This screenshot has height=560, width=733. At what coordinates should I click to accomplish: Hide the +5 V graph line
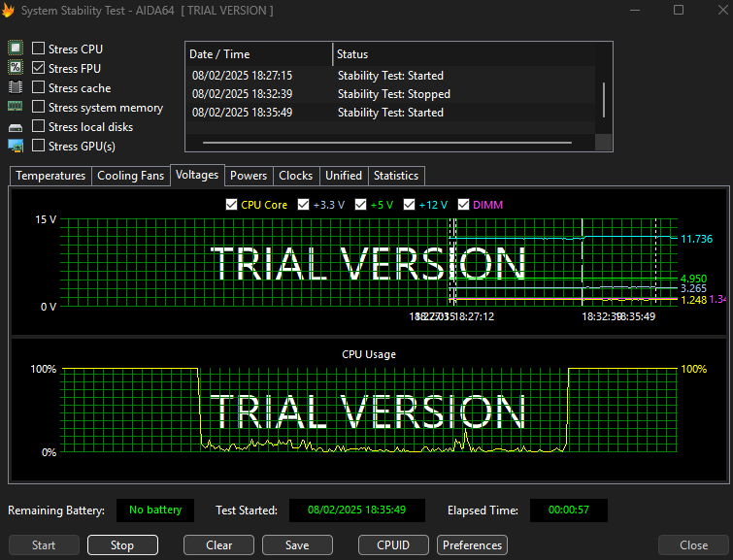tap(360, 205)
